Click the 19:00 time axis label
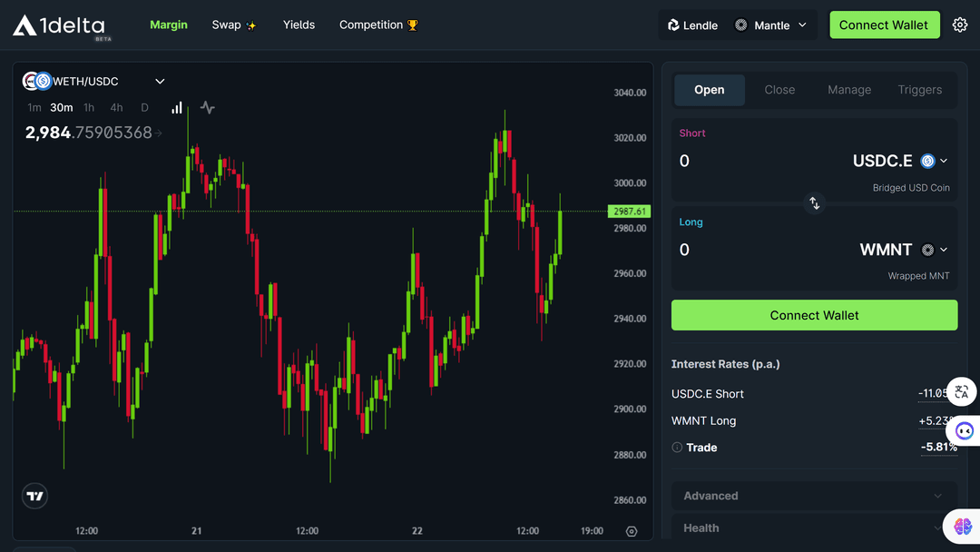The width and height of the screenshot is (980, 552). pyautogui.click(x=592, y=531)
